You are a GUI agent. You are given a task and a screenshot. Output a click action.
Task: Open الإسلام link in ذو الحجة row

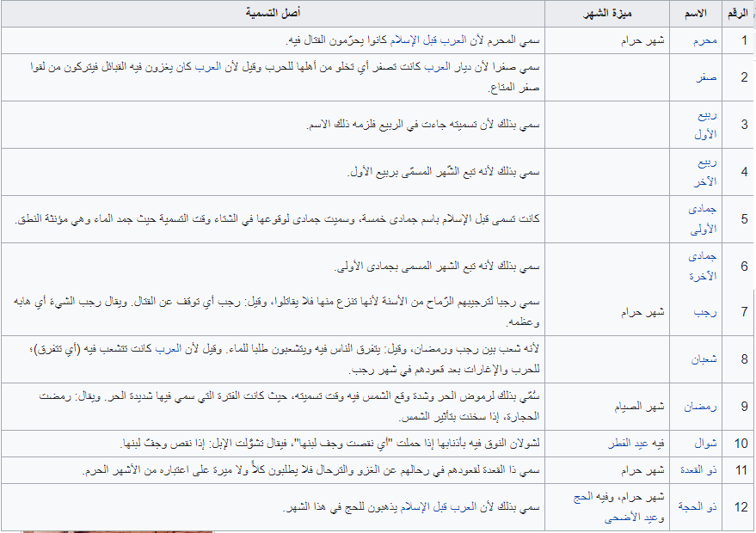coord(409,507)
